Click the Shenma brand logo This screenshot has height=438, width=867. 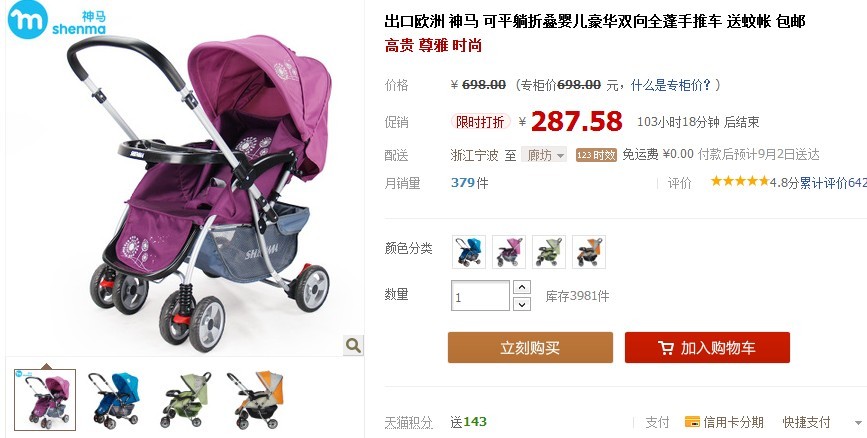[56, 20]
